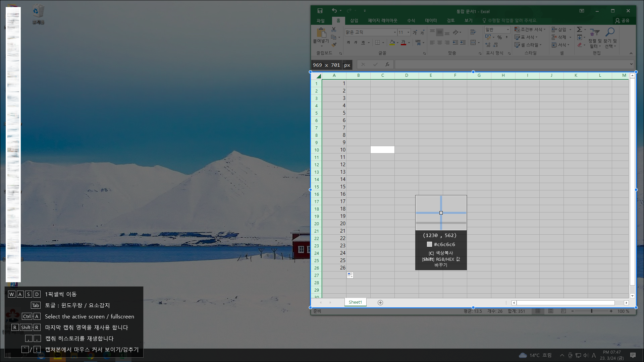The image size is (644, 362).
Task: Select the Sheet1 worksheet tab
Action: click(x=355, y=302)
